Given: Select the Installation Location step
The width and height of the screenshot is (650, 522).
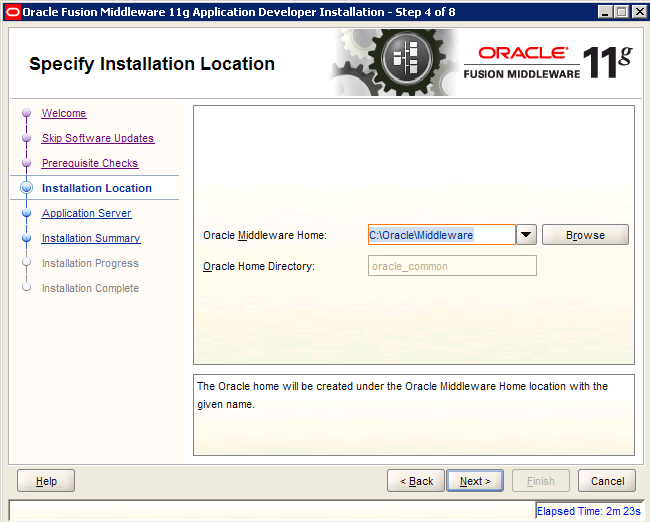Looking at the screenshot, I should [x=97, y=188].
